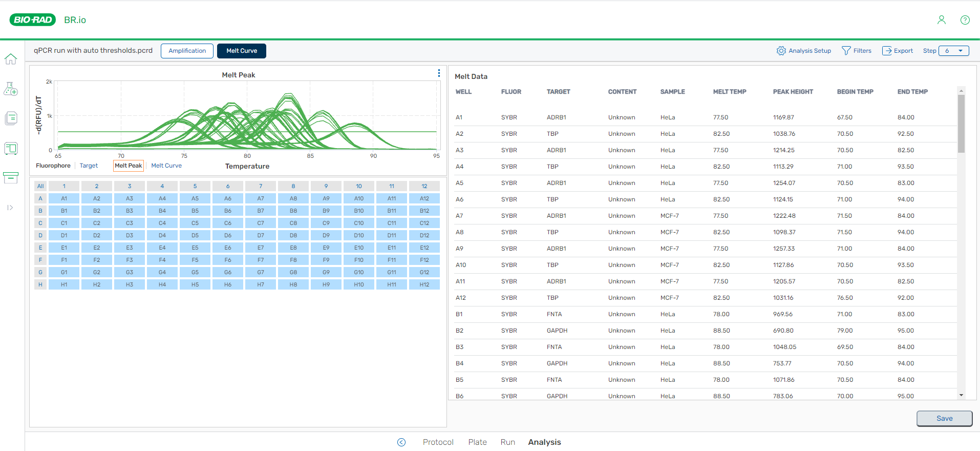Toggle all wells with the All selector
The image size is (980, 451).
pyautogui.click(x=40, y=186)
